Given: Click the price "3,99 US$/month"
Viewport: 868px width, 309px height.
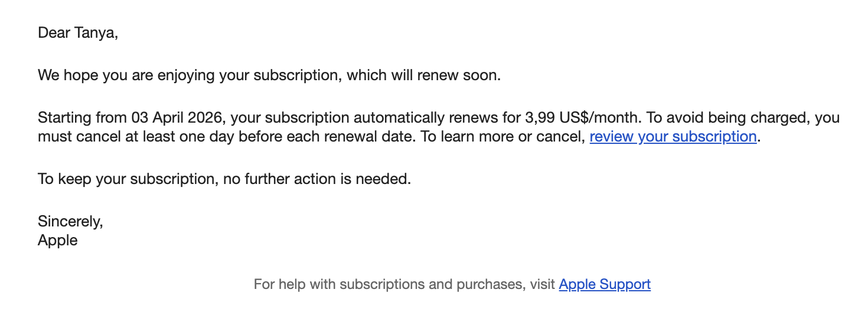Looking at the screenshot, I should point(582,118).
